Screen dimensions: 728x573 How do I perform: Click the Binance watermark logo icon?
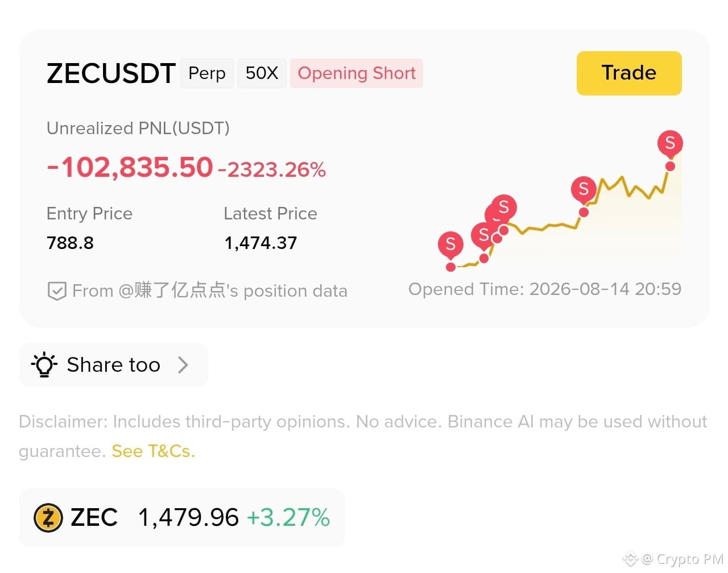coord(630,559)
